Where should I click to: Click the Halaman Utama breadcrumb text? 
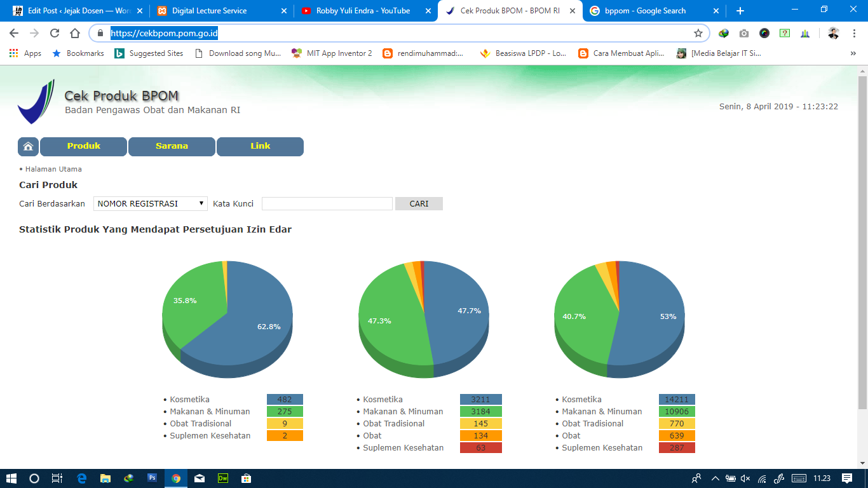pyautogui.click(x=53, y=169)
